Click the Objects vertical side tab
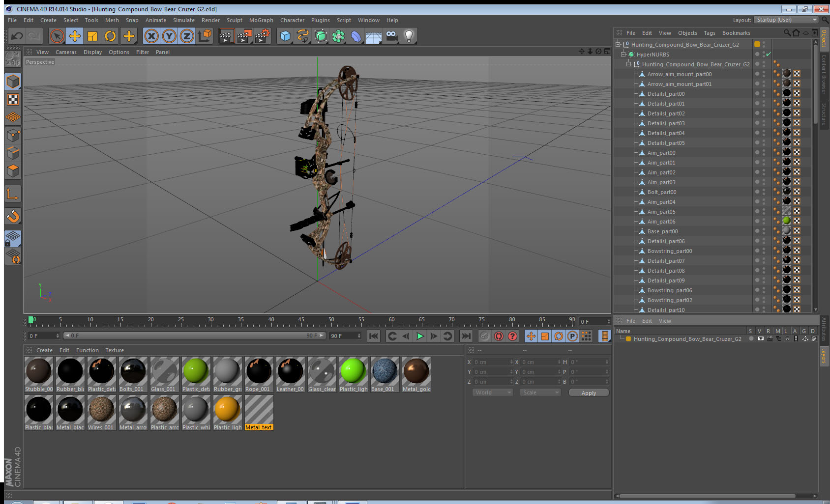The width and height of the screenshot is (830, 504). click(824, 39)
